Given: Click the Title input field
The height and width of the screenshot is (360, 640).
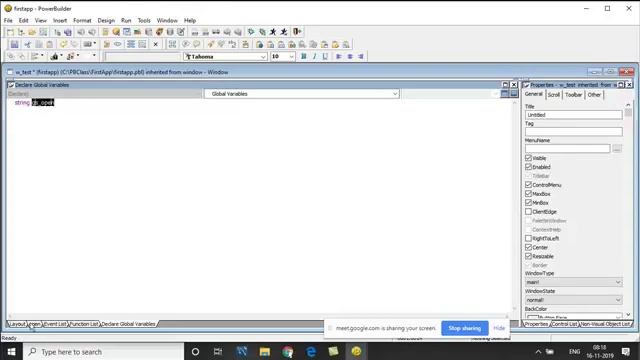Looking at the screenshot, I should point(573,115).
